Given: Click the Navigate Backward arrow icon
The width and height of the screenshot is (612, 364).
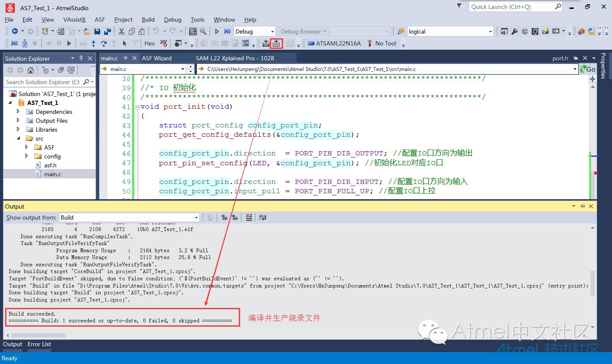Looking at the screenshot, I should pos(15,31).
